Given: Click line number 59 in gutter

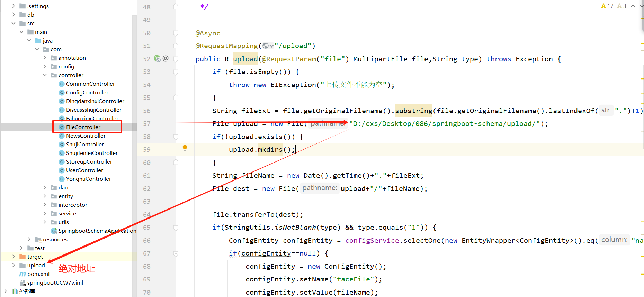Looking at the screenshot, I should 147,149.
